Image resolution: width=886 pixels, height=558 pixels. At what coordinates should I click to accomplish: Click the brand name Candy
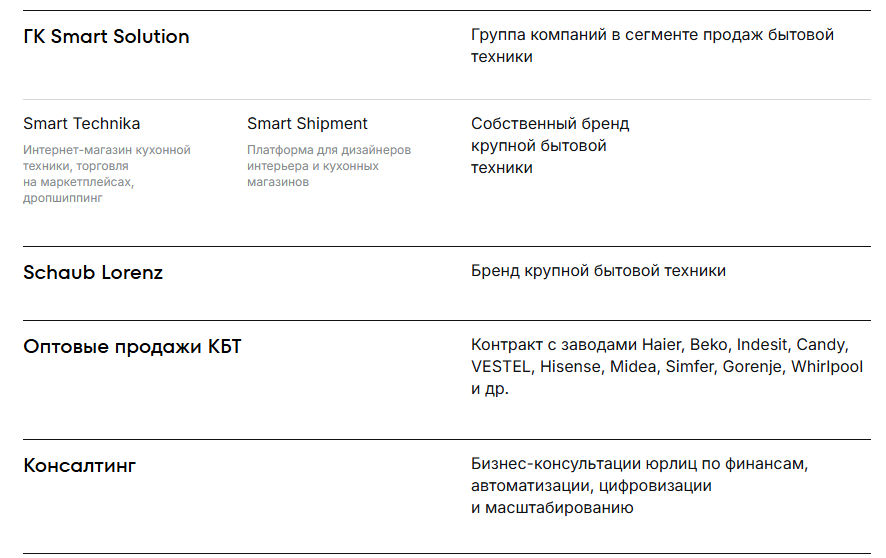pyautogui.click(x=821, y=345)
